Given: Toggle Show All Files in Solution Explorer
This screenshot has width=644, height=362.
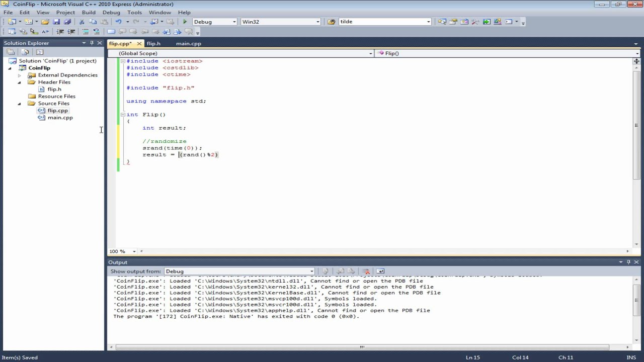Looking at the screenshot, I should pos(25,52).
